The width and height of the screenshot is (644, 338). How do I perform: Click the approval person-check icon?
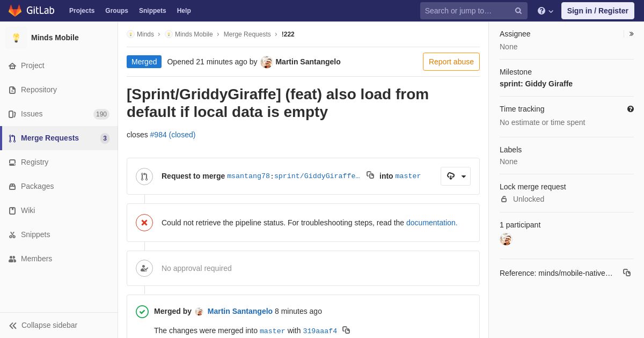144,268
